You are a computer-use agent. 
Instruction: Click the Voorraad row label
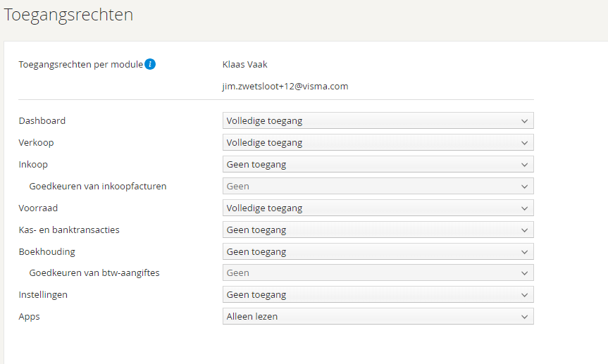(38, 208)
